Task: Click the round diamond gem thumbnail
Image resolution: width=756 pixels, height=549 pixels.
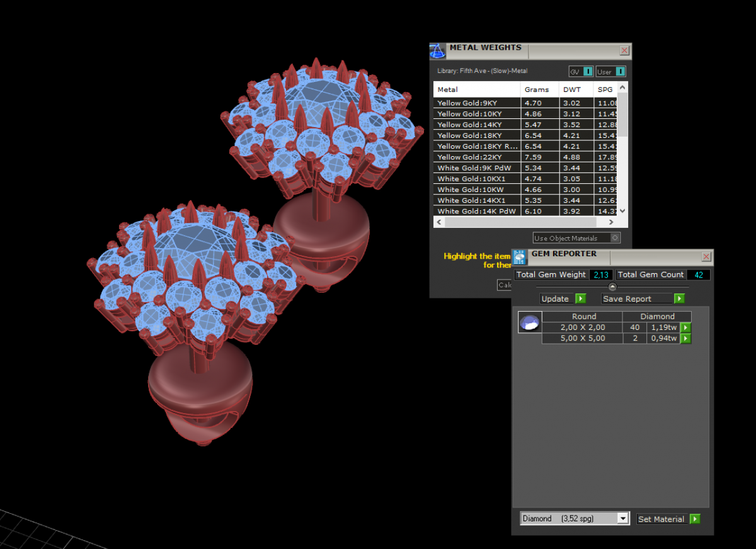Action: tap(529, 322)
